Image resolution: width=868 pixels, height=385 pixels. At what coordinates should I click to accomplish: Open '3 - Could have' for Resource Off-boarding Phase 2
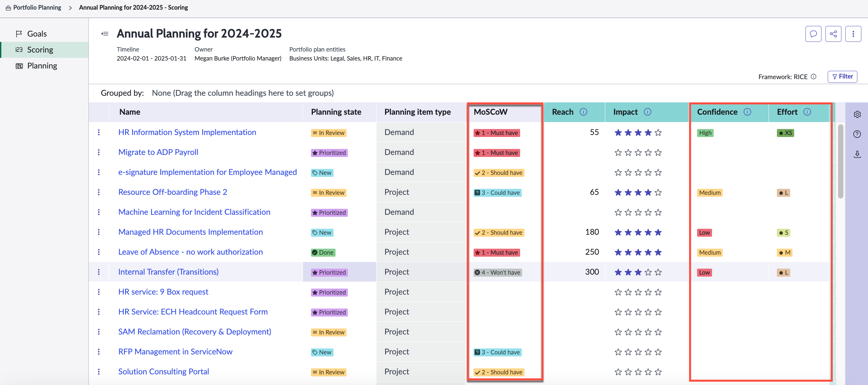497,193
